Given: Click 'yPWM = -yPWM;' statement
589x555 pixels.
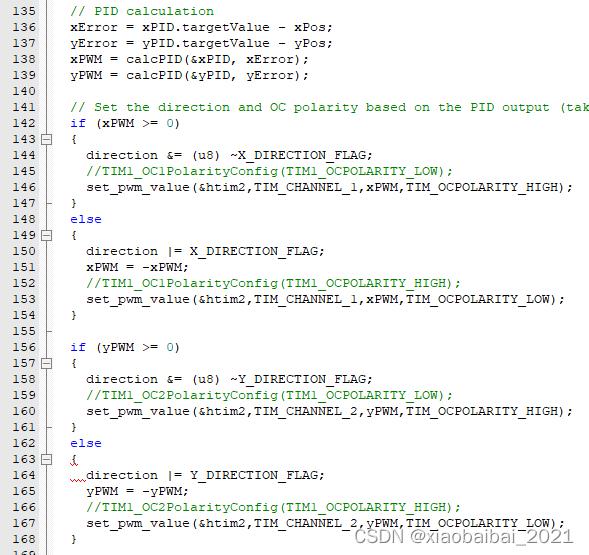Looking at the screenshot, I should (x=137, y=491).
